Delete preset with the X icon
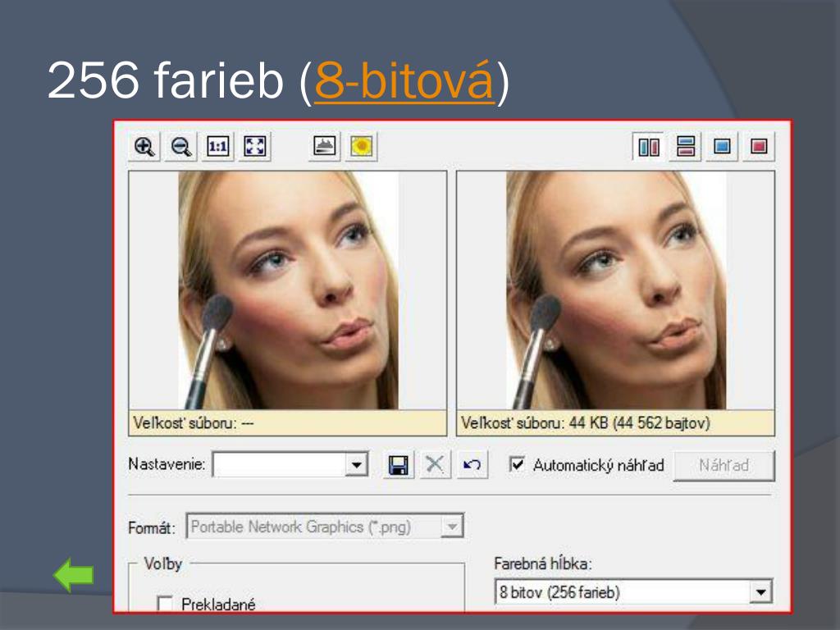Viewport: 840px width, 630px height. [435, 464]
